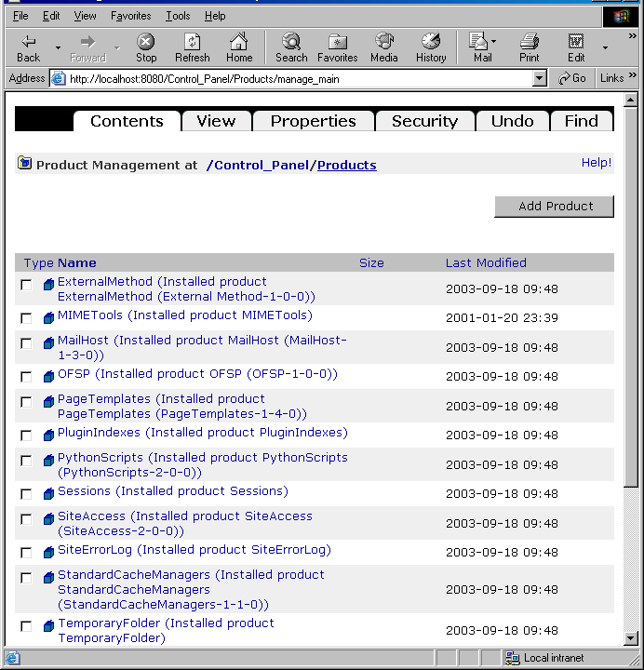The image size is (644, 670).
Task: Check the MIMETools checkbox
Action: click(x=26, y=318)
